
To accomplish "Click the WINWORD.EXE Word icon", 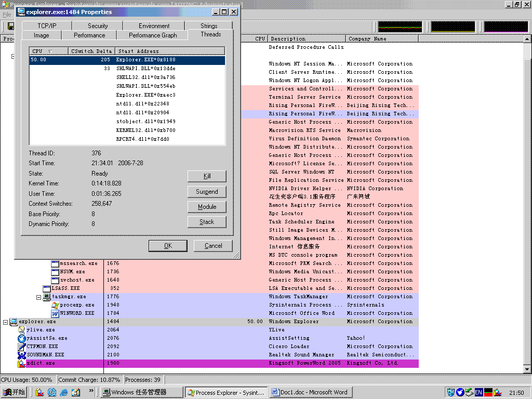I will click(x=55, y=313).
